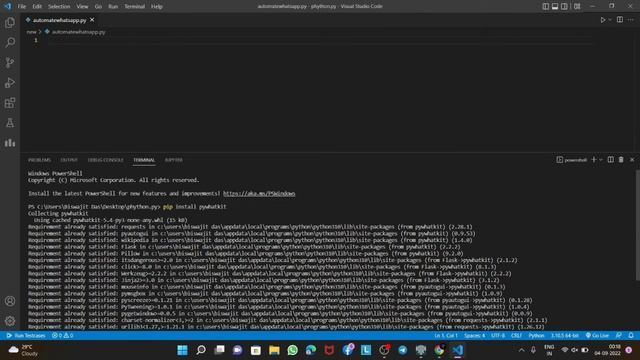The image size is (640, 360).
Task: Select the powershell terminal label
Action: pyautogui.click(x=571, y=160)
